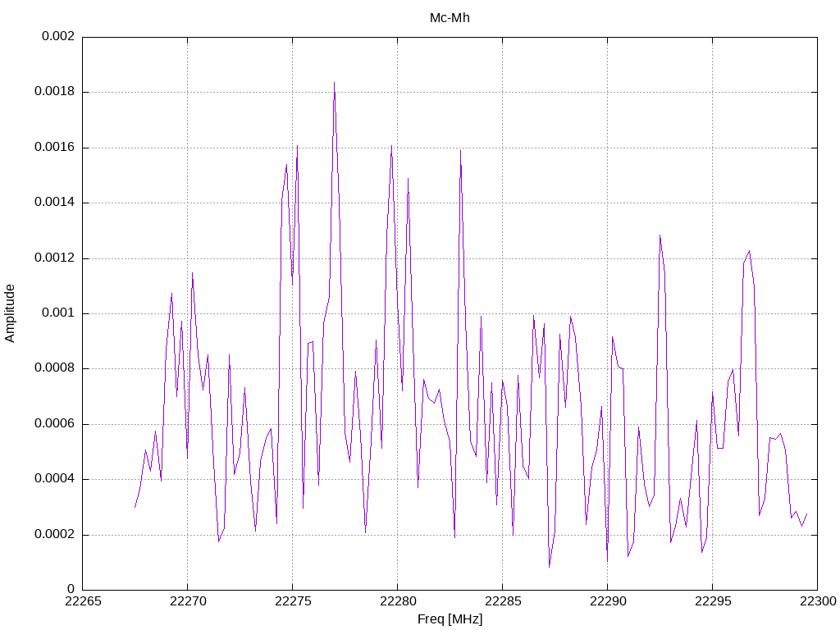This screenshot has height=630, width=840.
Task: Click the 0.0018 y-axis tick label
Action: tap(54, 91)
